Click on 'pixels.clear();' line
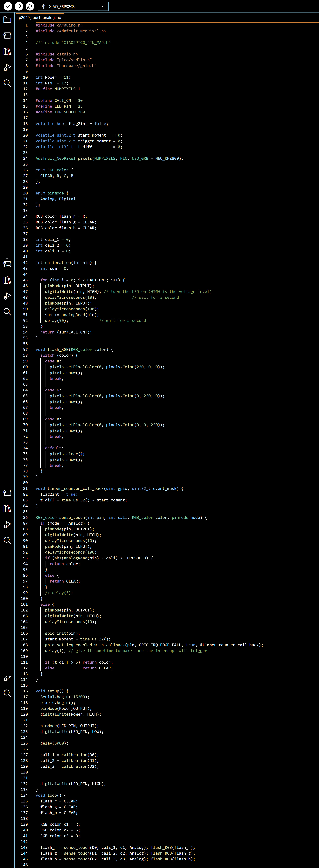This screenshot has width=319, height=868. (67, 454)
